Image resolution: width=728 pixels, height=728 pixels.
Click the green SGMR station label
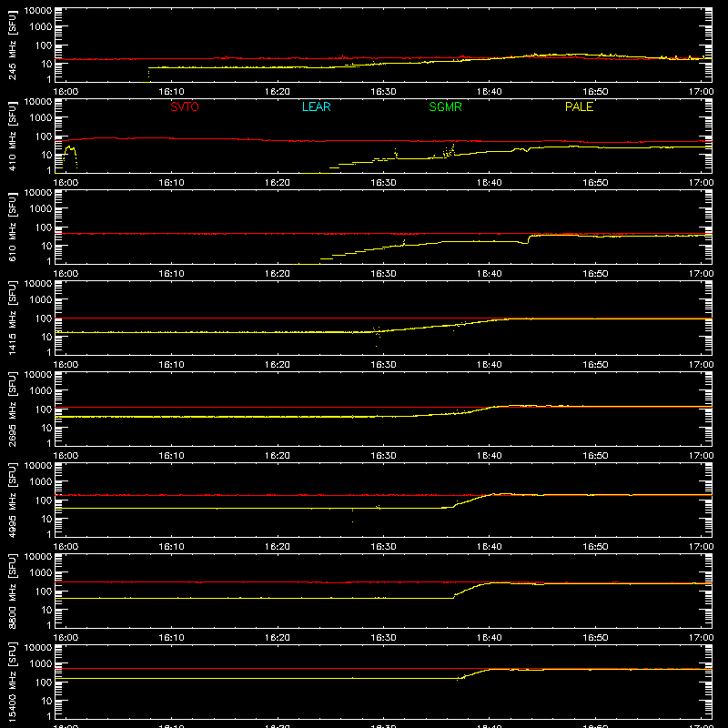tap(445, 106)
